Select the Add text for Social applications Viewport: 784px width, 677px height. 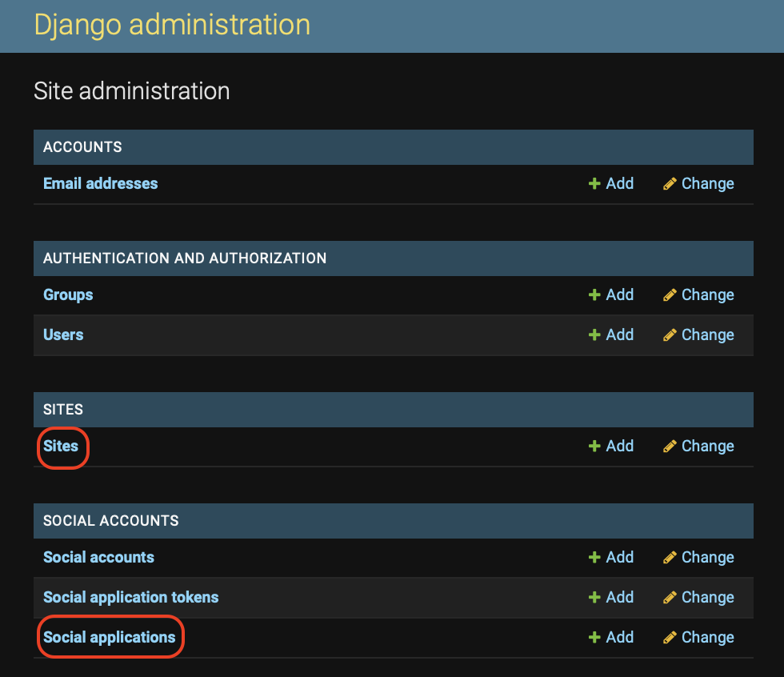point(619,637)
